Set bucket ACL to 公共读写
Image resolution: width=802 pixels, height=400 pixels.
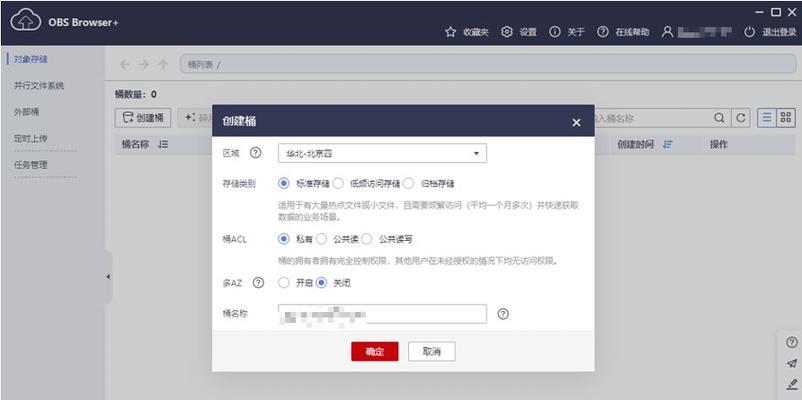click(367, 238)
